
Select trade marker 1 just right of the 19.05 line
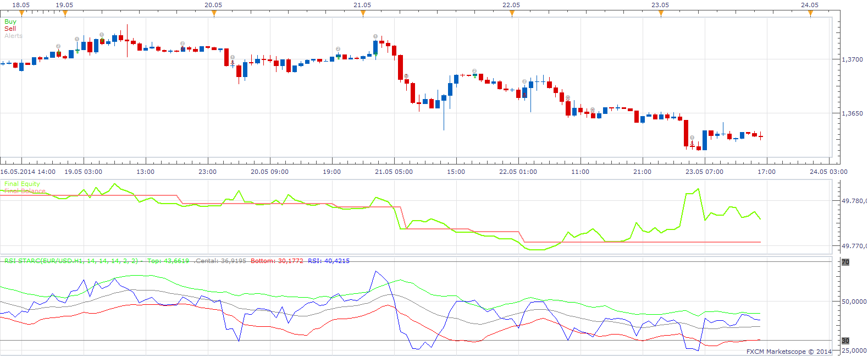[x=77, y=39]
